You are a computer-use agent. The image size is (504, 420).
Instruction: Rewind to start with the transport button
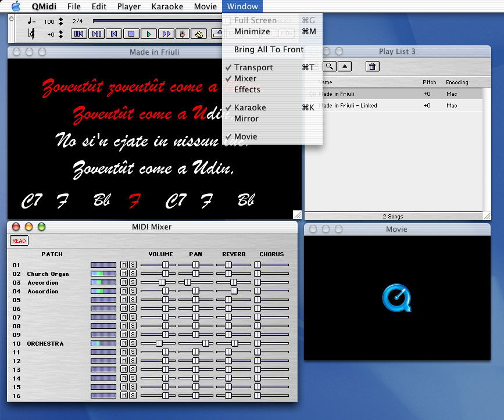pyautogui.click(x=114, y=34)
